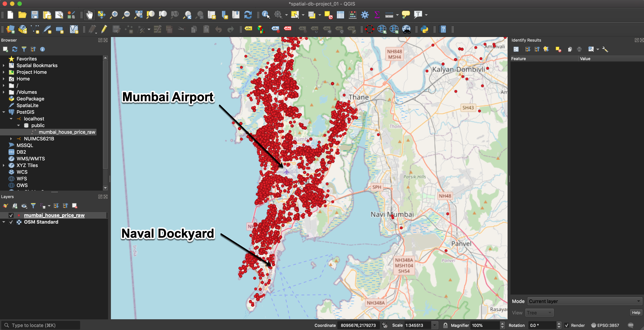Toggle the Render checkbox in status bar

pyautogui.click(x=567, y=325)
